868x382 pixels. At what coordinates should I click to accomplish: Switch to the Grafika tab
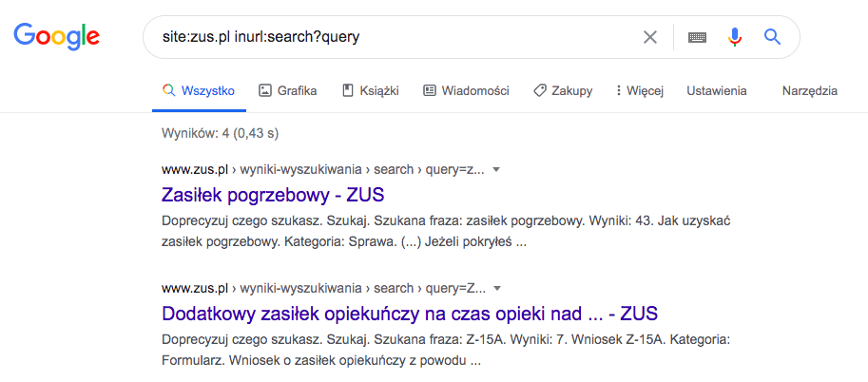pyautogui.click(x=297, y=91)
